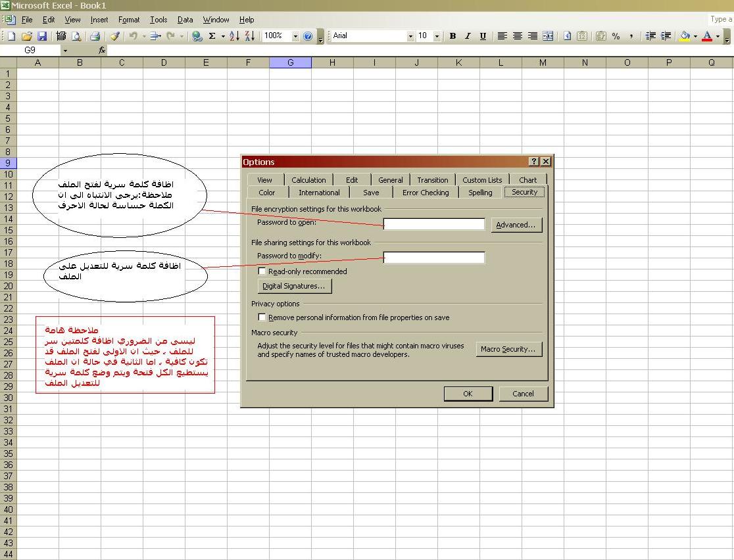
Task: Open the Name Box dropdown arrow
Action: point(65,50)
